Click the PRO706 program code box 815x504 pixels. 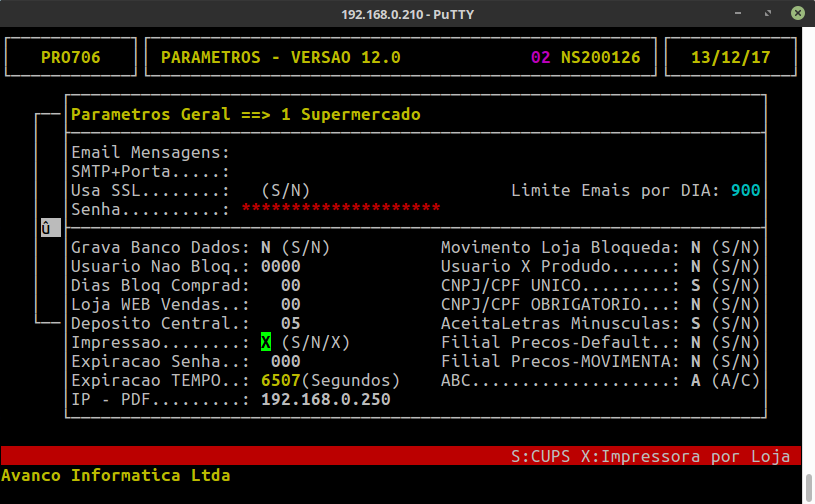point(70,57)
